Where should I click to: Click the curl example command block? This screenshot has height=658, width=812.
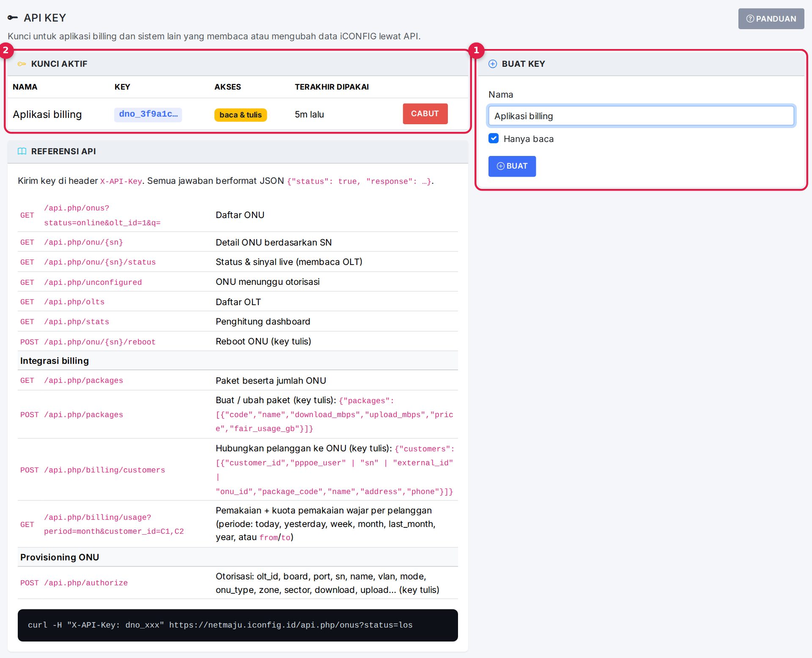pyautogui.click(x=238, y=625)
